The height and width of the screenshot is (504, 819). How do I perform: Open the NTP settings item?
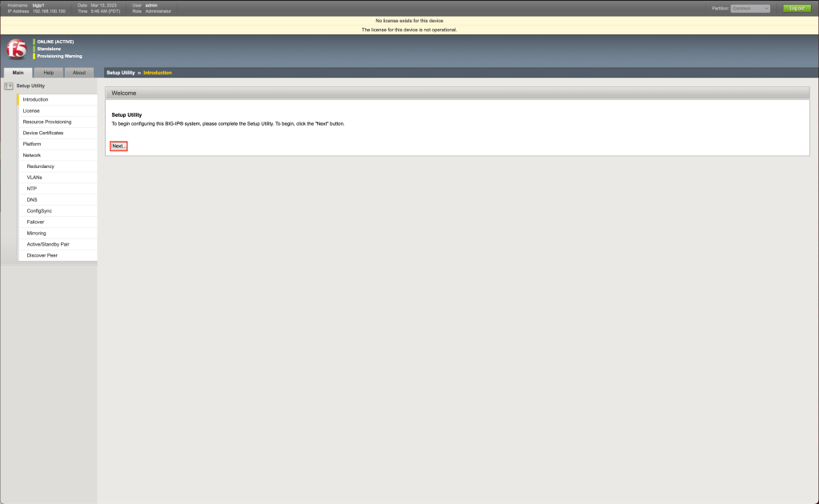[32, 189]
